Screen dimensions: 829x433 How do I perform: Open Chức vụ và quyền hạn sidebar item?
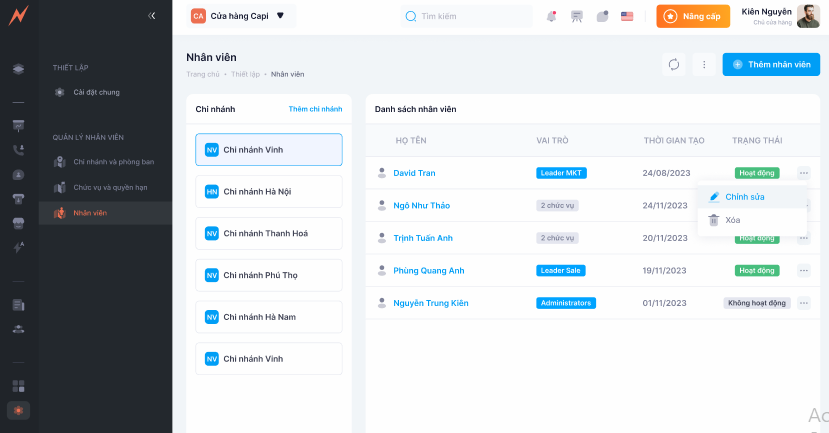click(110, 187)
